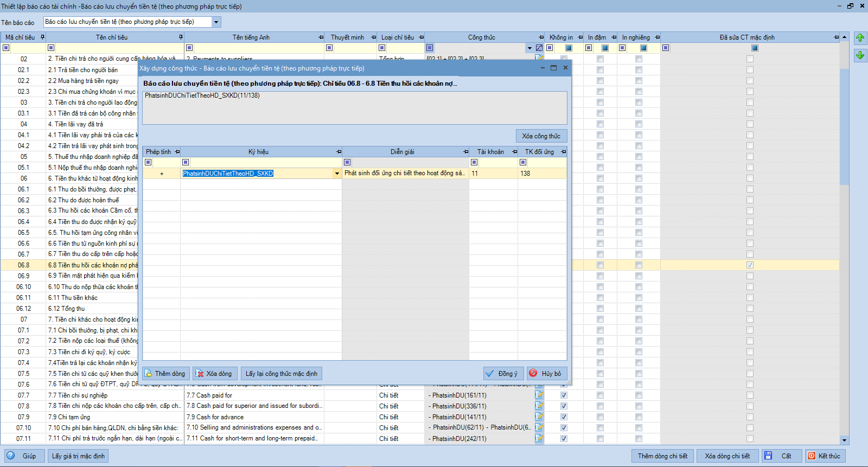This screenshot has height=467, width=868.
Task: Pin the Tên chỉ tiêu column
Action: [x=181, y=37]
